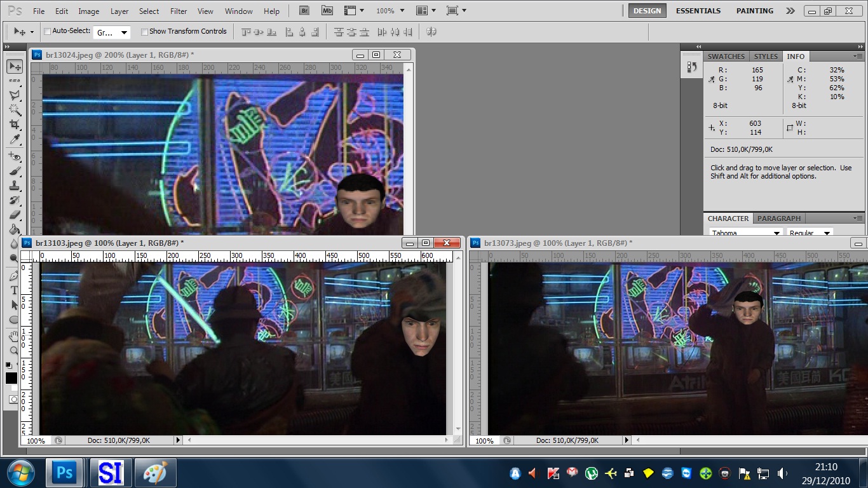Open the History panel icon
868x488 pixels.
(x=692, y=67)
